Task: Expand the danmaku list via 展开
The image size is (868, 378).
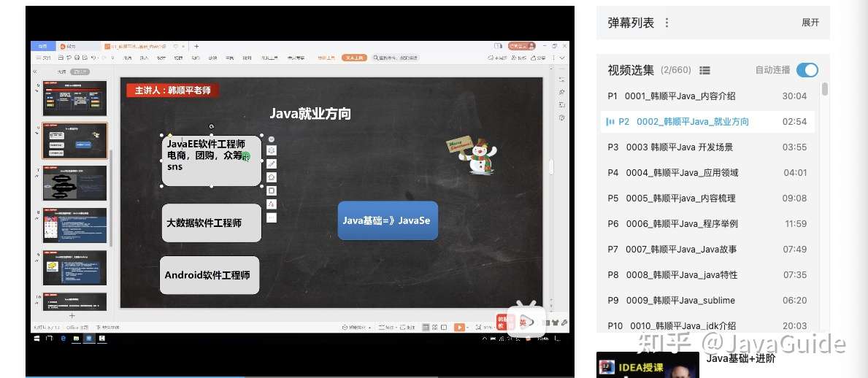Action: click(810, 23)
